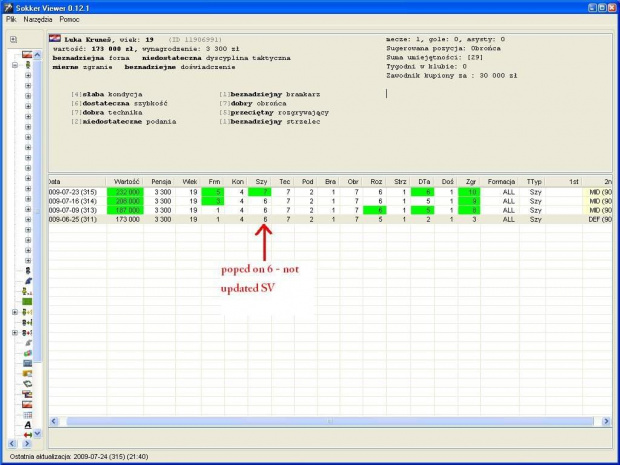Viewport: 620px width, 465px height.
Task: Click the green 232 000 value cell
Action: (127, 191)
